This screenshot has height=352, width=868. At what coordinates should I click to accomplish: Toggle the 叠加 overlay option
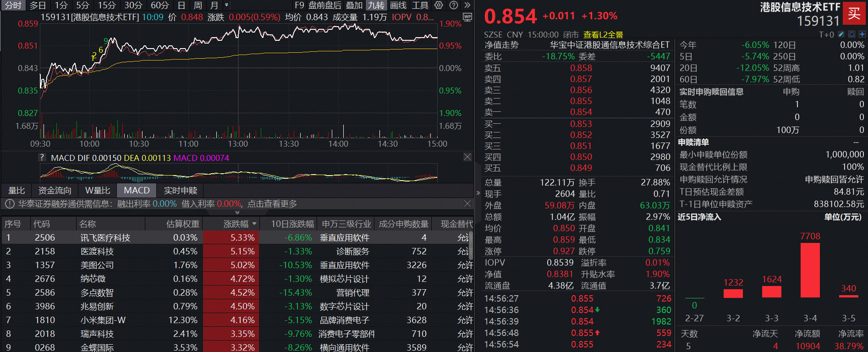pyautogui.click(x=354, y=5)
